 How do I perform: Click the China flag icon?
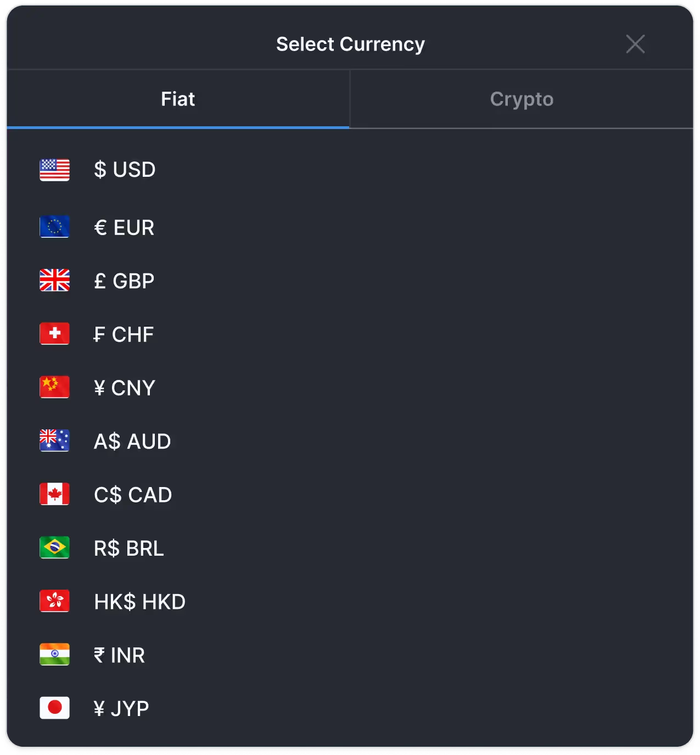54,387
